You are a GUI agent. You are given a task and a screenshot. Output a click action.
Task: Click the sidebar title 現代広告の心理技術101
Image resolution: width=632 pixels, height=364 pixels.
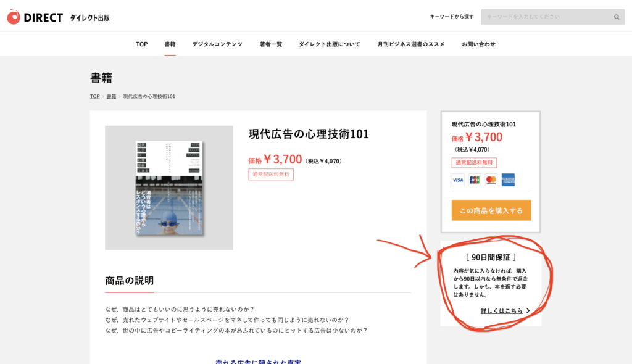(x=484, y=124)
